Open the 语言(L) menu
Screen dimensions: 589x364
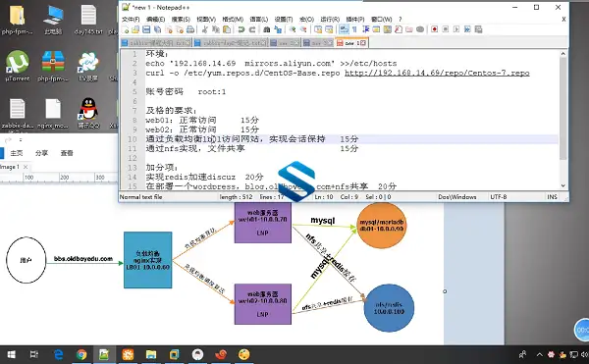pos(259,20)
